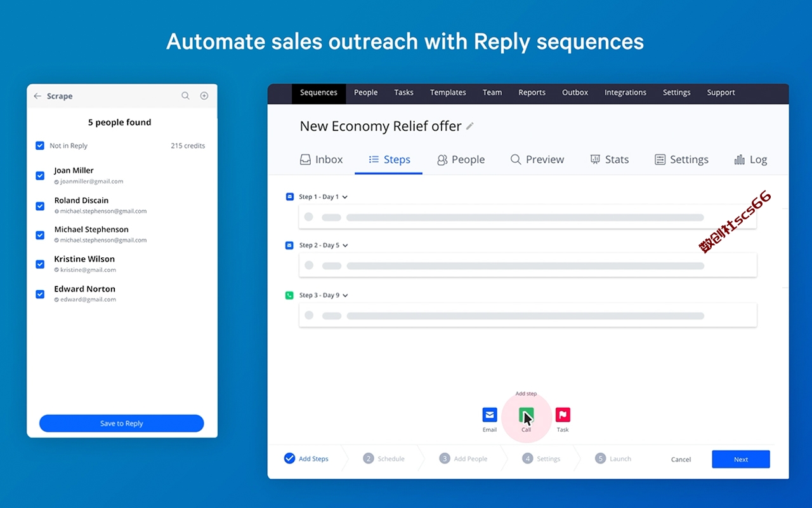Switch to the Log tab
The width and height of the screenshot is (812, 508).
click(x=750, y=159)
